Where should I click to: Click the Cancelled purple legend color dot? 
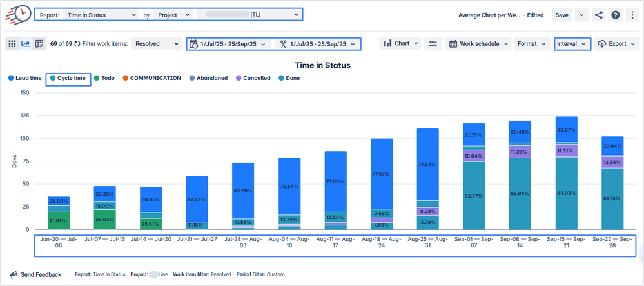(x=238, y=78)
